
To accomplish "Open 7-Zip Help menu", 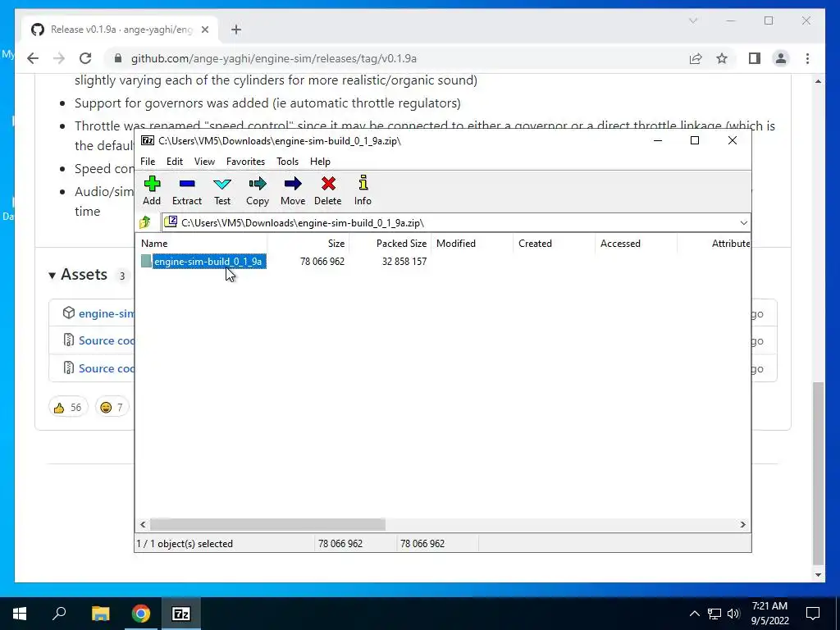I will pos(320,162).
